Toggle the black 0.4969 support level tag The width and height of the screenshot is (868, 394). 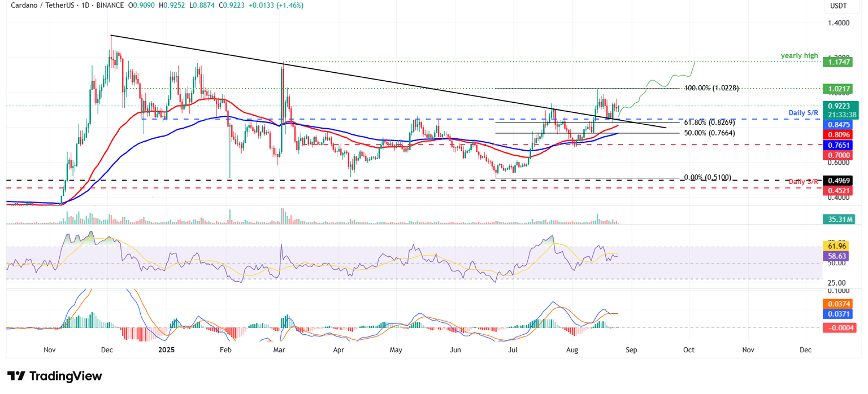tap(838, 180)
